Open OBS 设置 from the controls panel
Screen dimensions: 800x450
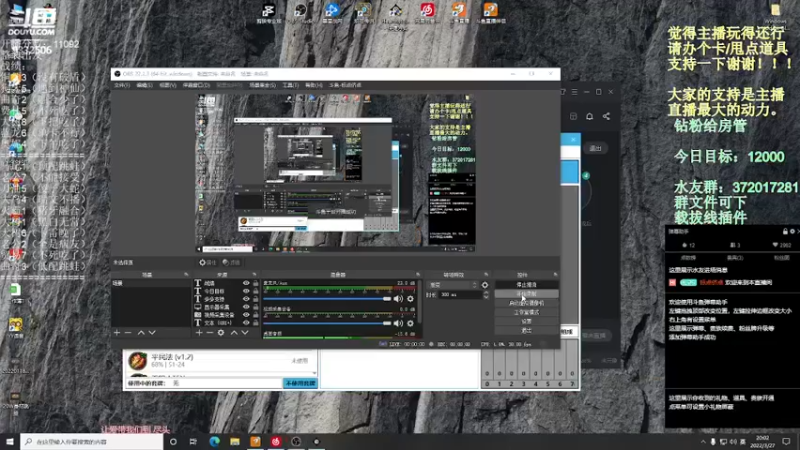click(527, 321)
